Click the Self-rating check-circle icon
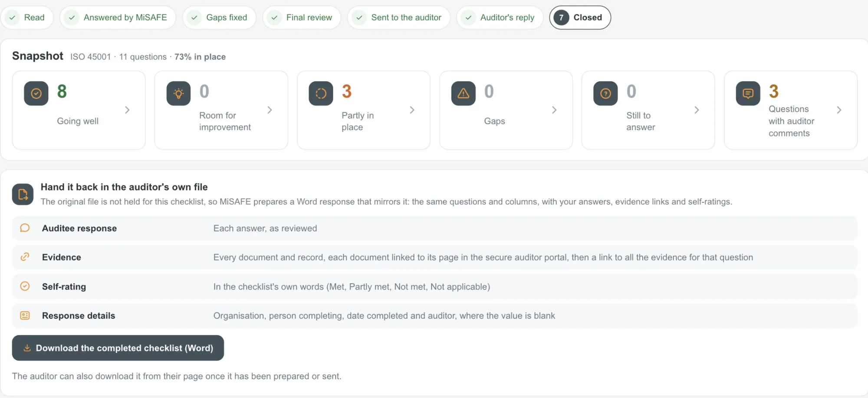The height and width of the screenshot is (398, 868). point(25,286)
